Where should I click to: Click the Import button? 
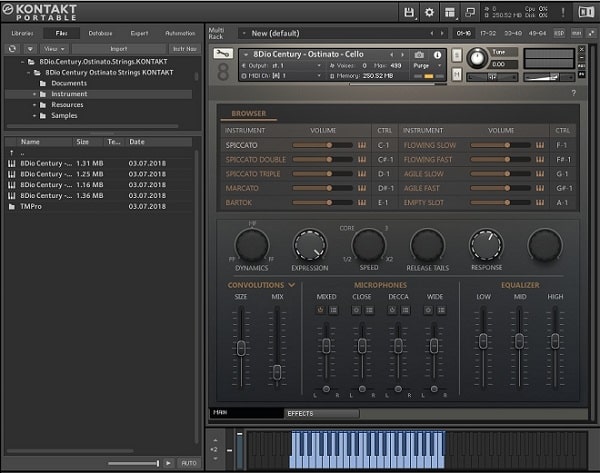[x=119, y=49]
